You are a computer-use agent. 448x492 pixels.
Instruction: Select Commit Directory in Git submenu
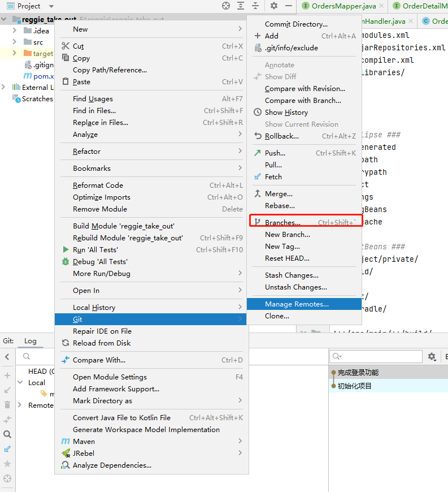[304, 24]
